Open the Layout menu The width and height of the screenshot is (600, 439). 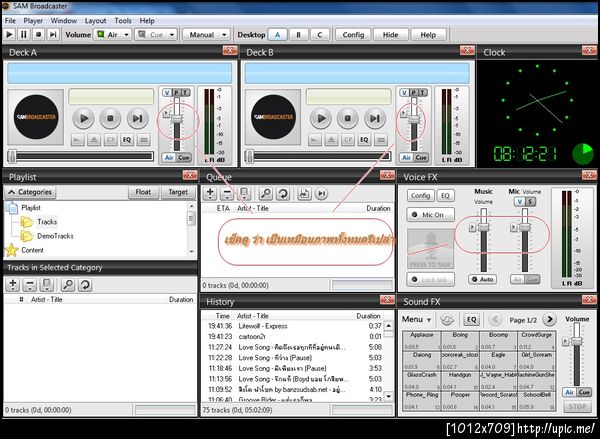[95, 20]
